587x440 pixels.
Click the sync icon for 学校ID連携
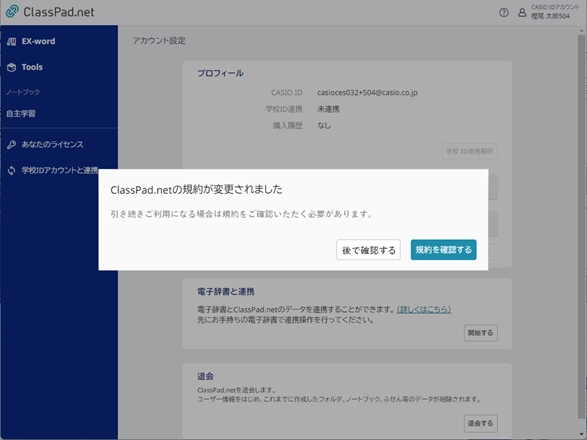pos(12,170)
